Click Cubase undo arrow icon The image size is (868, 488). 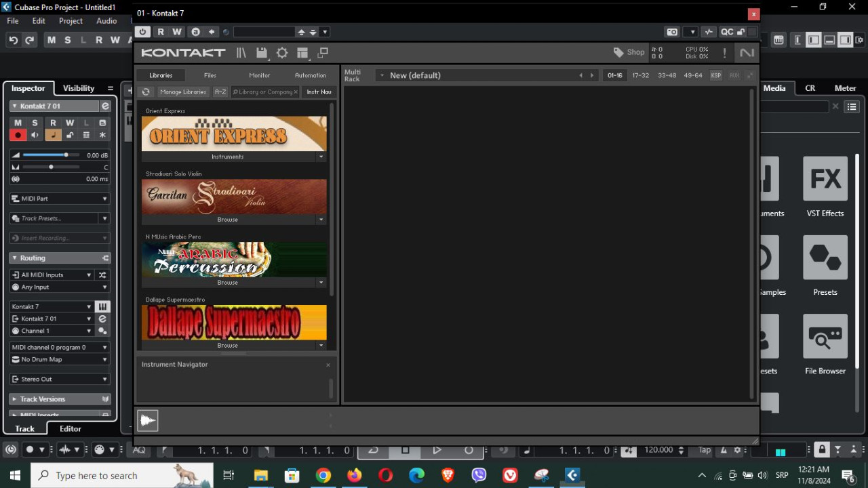(x=13, y=40)
